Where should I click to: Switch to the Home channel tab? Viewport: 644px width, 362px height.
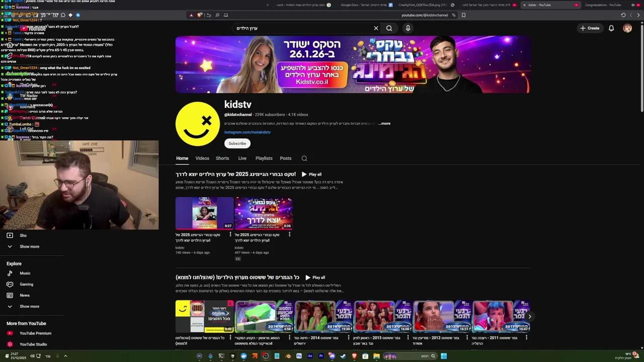coord(182,158)
